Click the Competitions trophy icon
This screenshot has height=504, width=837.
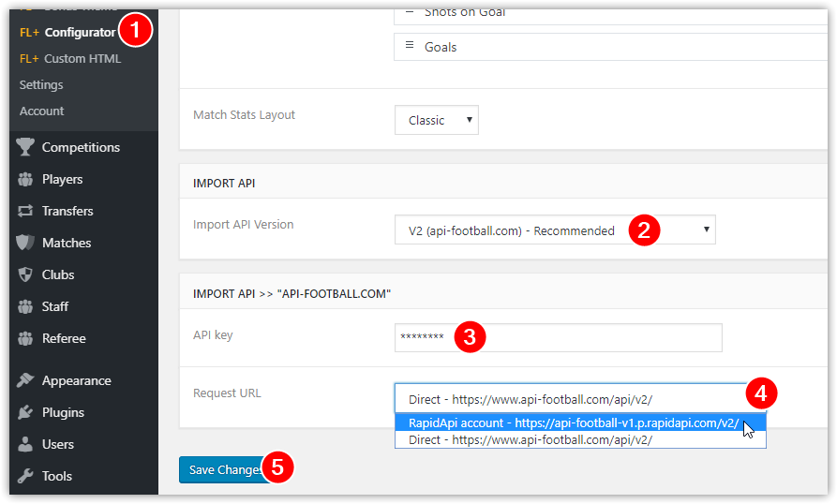click(x=25, y=147)
